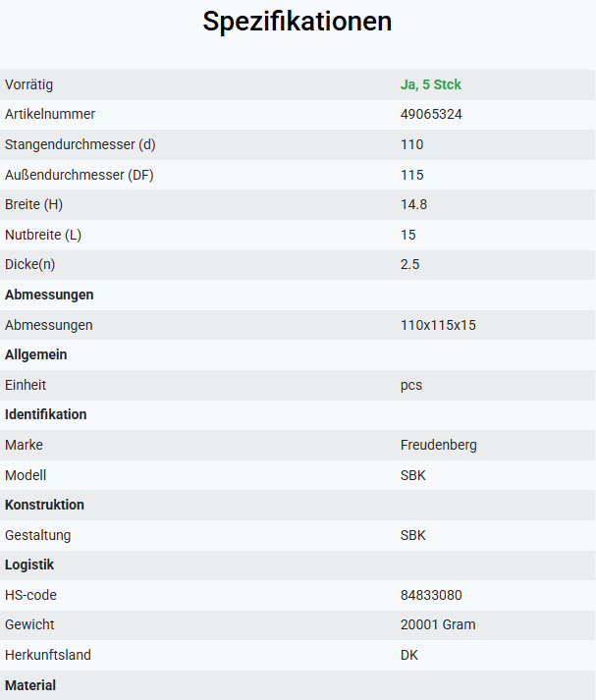The width and height of the screenshot is (596, 700).
Task: Click the Nutbreite (L) row label
Action: point(43,235)
